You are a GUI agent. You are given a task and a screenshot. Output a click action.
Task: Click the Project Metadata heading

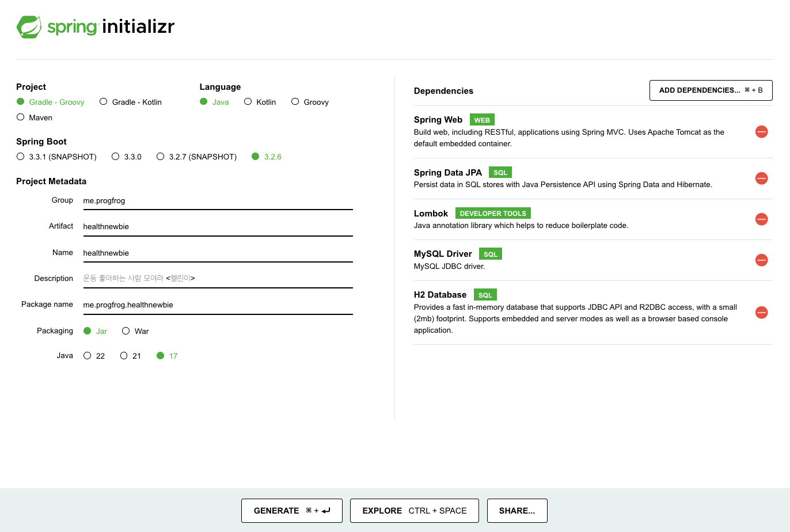[51, 181]
